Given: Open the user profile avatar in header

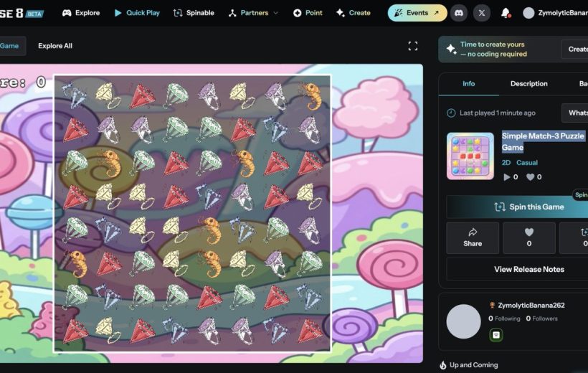Looking at the screenshot, I should coord(528,13).
